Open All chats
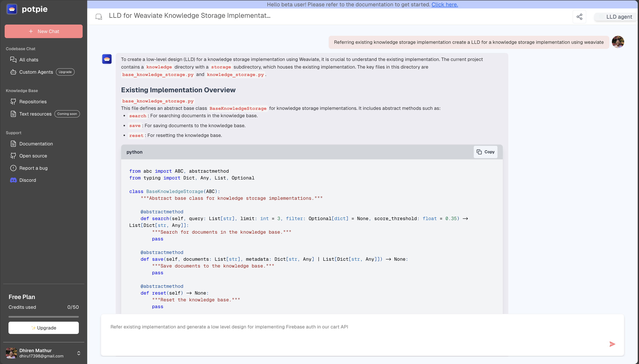 click(29, 60)
